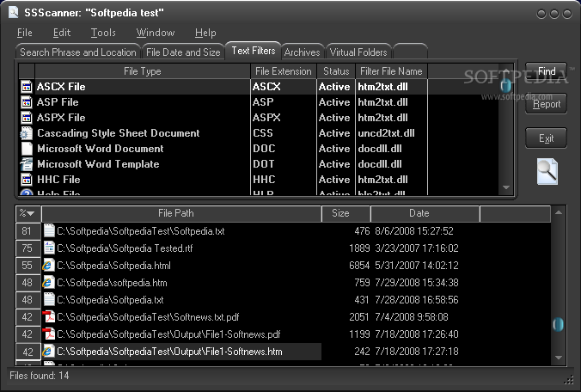Click the PDF icon of Softnews.txt.pdf
Screen dimensions: 581x392
click(x=48, y=317)
